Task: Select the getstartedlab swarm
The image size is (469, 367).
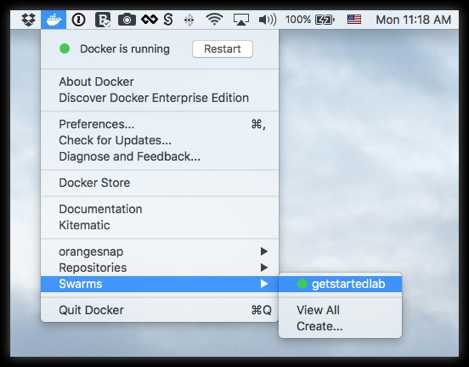Action: [340, 284]
